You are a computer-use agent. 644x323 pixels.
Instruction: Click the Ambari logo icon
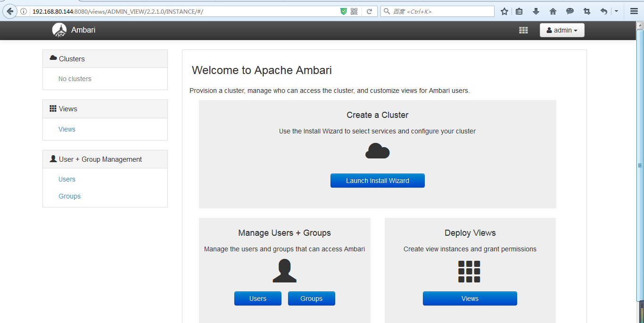(x=59, y=30)
